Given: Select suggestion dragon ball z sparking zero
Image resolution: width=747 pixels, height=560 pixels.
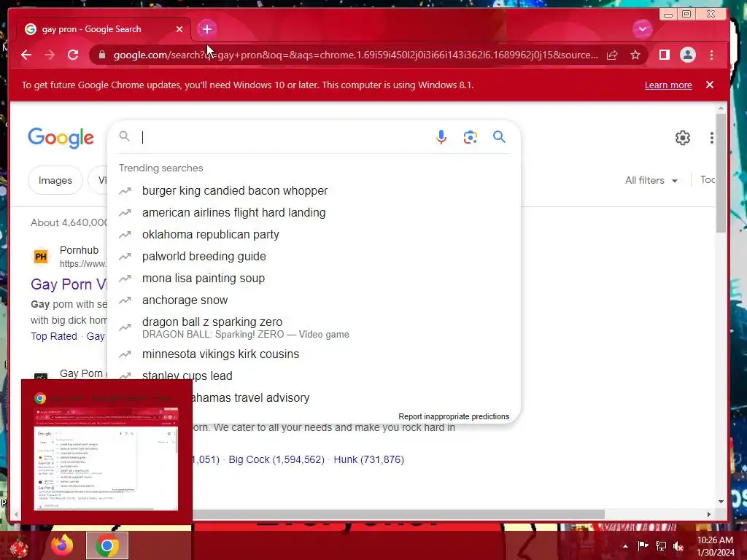Looking at the screenshot, I should (314, 327).
